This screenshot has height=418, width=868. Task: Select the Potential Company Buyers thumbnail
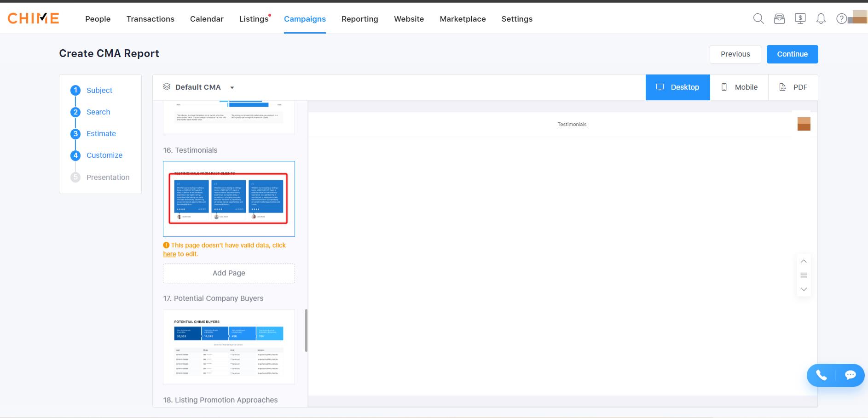(x=229, y=347)
